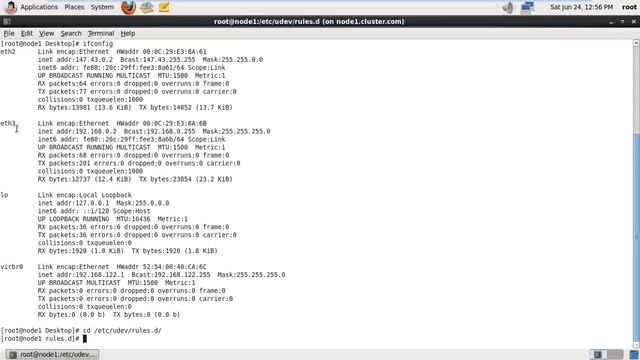Click the scrollbar down arrow
Image resolution: width=640 pixels, height=360 pixels.
point(636,345)
